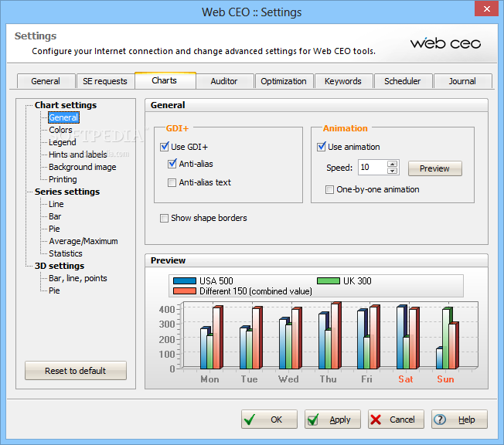Click the 400 value on chart axis

[x=167, y=309]
